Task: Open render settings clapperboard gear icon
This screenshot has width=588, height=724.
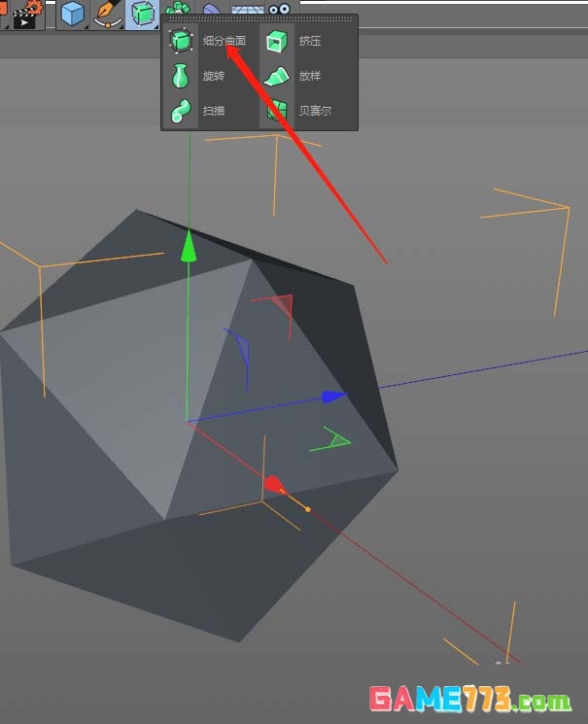Action: click(27, 12)
